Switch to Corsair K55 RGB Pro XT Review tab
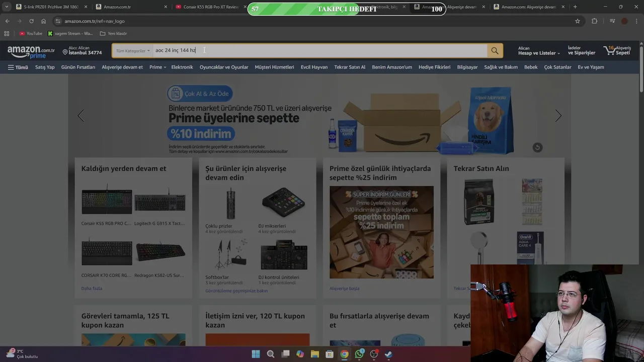 click(x=210, y=7)
